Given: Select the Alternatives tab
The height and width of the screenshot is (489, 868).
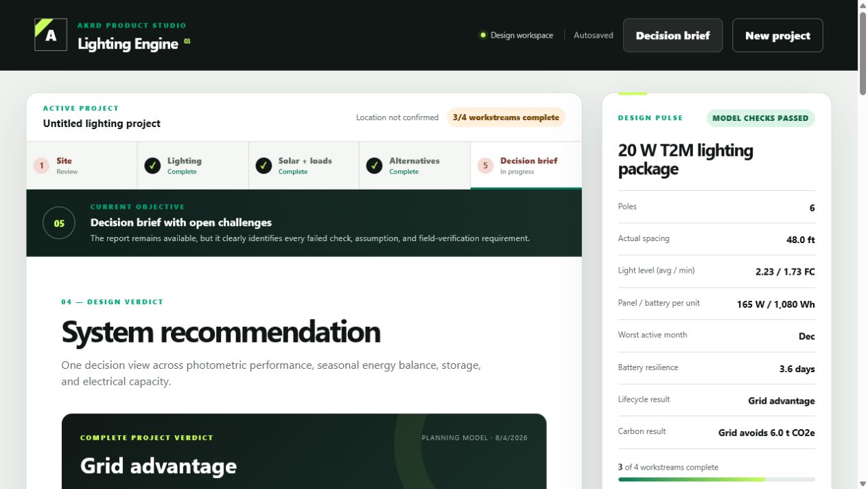Looking at the screenshot, I should [x=414, y=166].
